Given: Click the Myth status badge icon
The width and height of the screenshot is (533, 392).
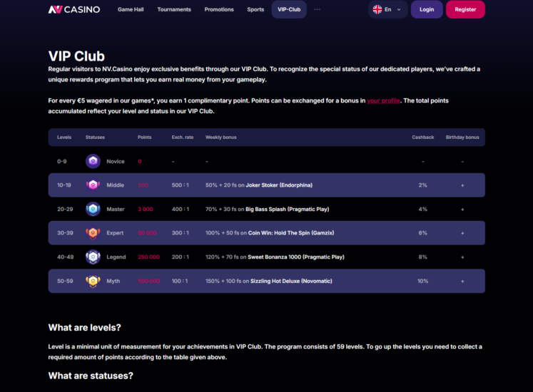Looking at the screenshot, I should tap(93, 281).
